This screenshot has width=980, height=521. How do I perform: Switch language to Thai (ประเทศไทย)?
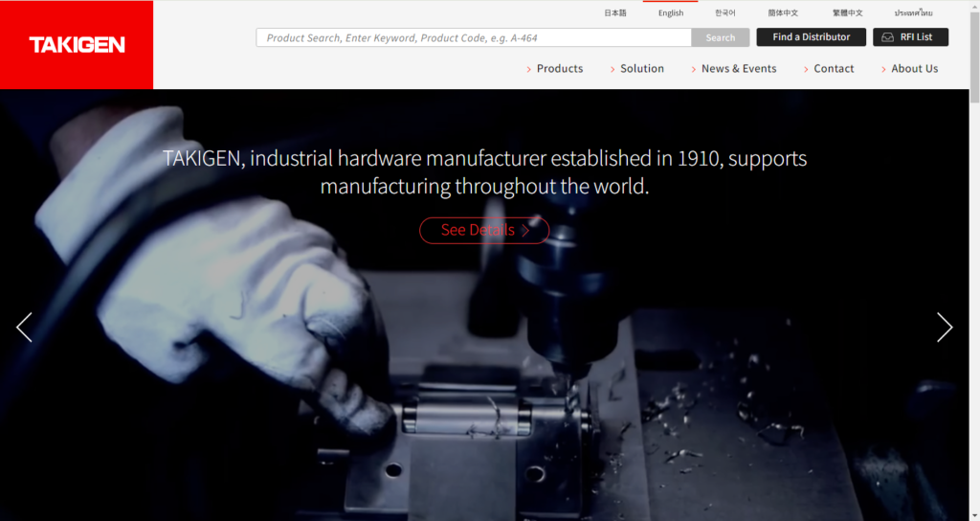(x=913, y=13)
